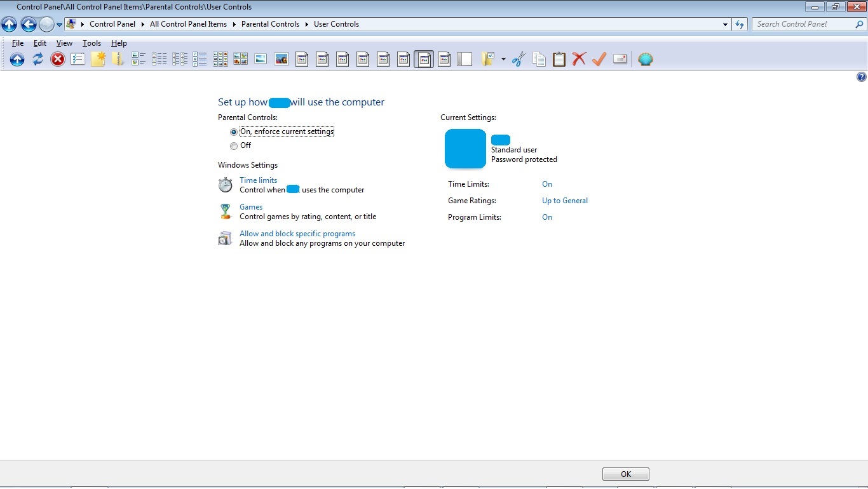The height and width of the screenshot is (489, 868).
Task: Click the zipped folder toolbar icon
Action: [118, 59]
